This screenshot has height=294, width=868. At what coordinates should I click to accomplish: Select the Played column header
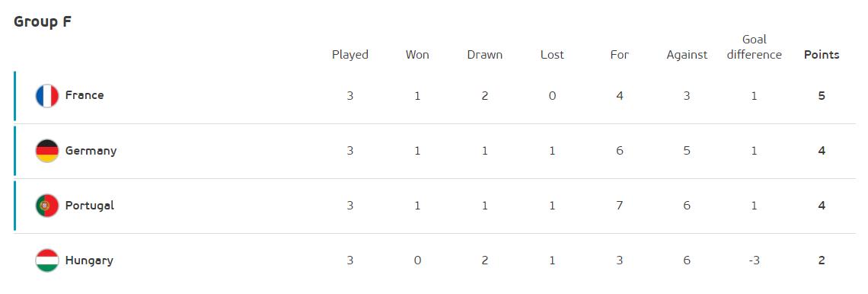pos(349,55)
